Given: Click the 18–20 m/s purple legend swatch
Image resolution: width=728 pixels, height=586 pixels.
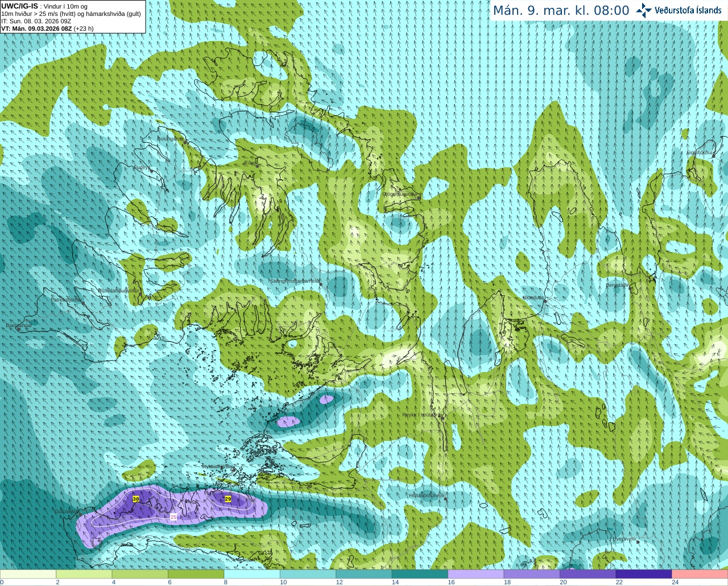Looking at the screenshot, I should pyautogui.click(x=532, y=574).
